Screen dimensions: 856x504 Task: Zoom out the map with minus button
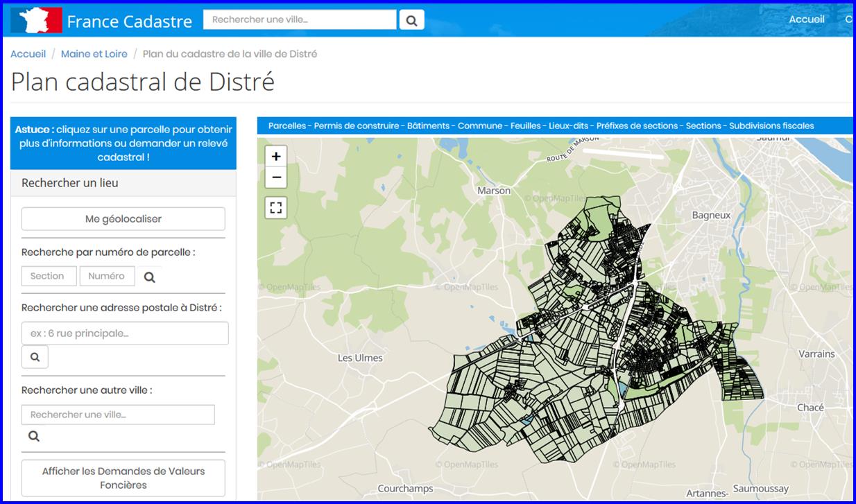pos(276,177)
